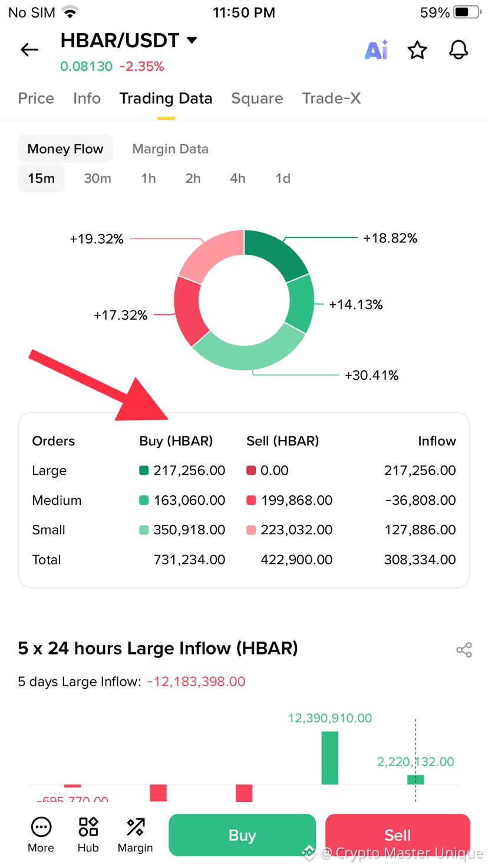The height and width of the screenshot is (868, 488).
Task: Choose the 1h interval
Action: 149,178
